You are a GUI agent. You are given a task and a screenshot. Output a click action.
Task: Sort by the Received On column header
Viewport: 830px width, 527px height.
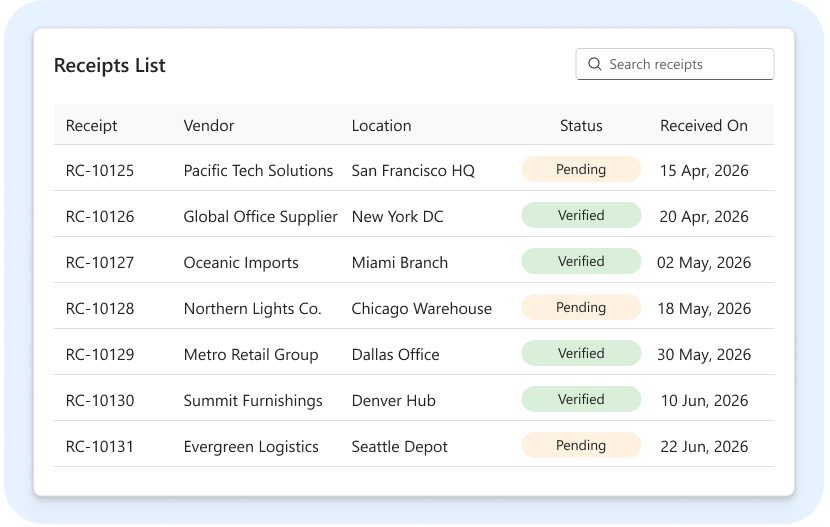click(703, 125)
